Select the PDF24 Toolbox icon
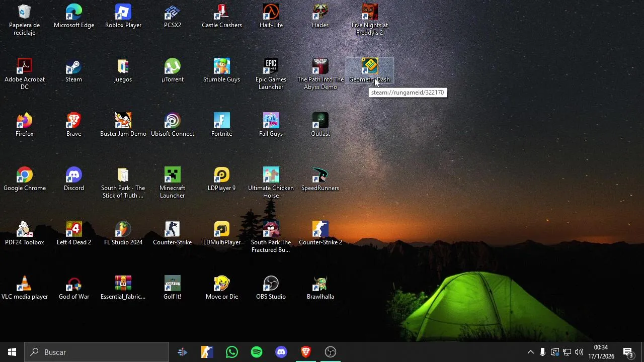Image resolution: width=644 pixels, height=362 pixels. click(x=24, y=234)
